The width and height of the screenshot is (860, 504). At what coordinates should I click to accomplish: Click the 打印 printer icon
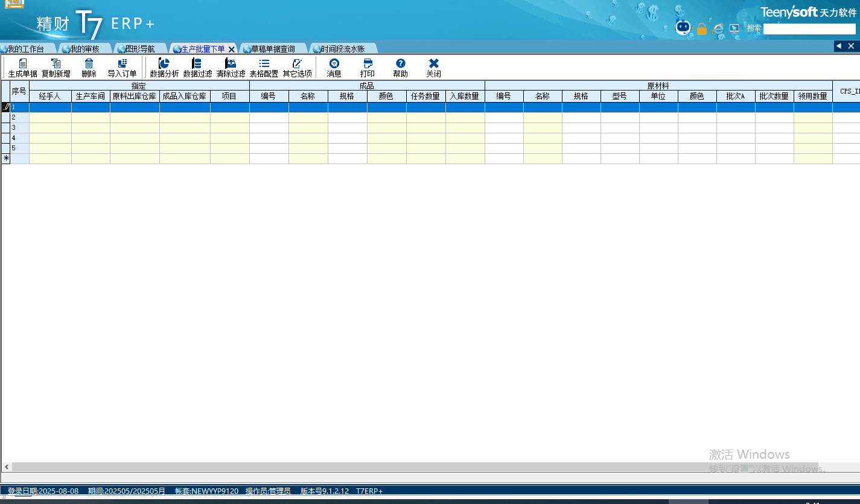(x=368, y=64)
